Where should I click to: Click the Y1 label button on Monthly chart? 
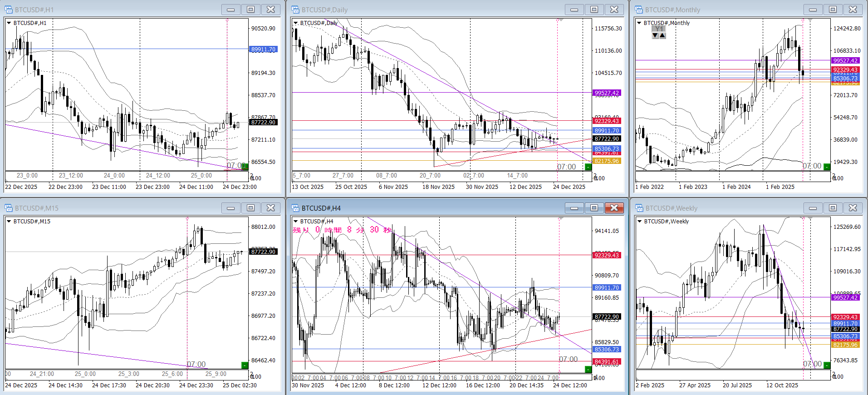[x=659, y=29]
